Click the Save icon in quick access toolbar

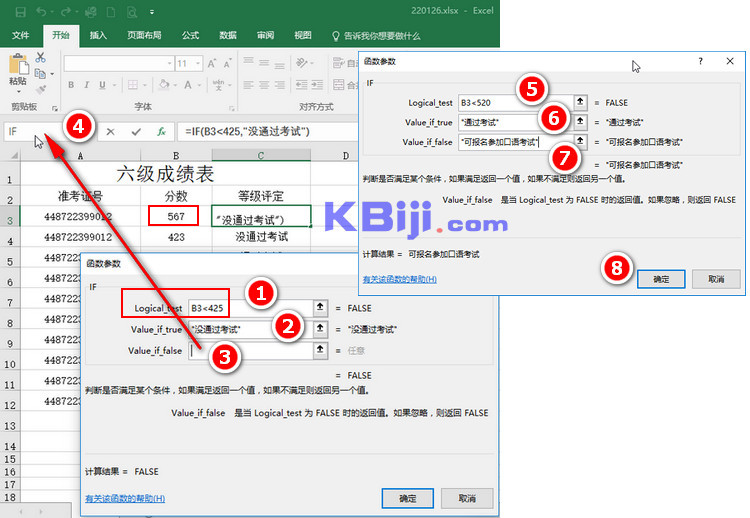point(21,11)
